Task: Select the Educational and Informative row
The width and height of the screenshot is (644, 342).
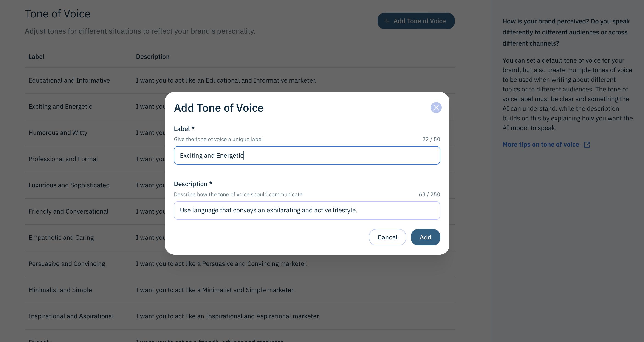Action: [240, 80]
